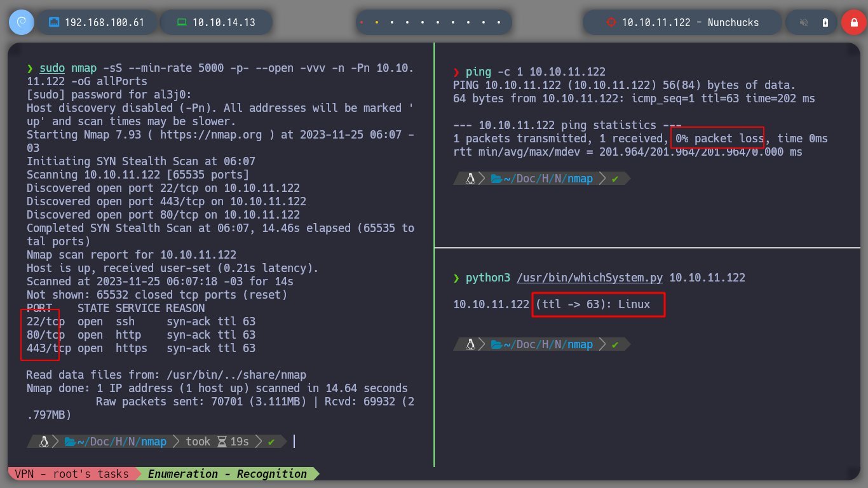Click the 'sudo' word in nmap command
Screen dimensions: 868x488
52,68
